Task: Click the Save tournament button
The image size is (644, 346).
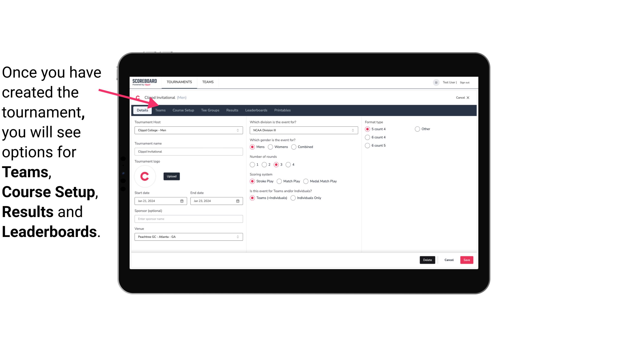Action: click(x=467, y=260)
